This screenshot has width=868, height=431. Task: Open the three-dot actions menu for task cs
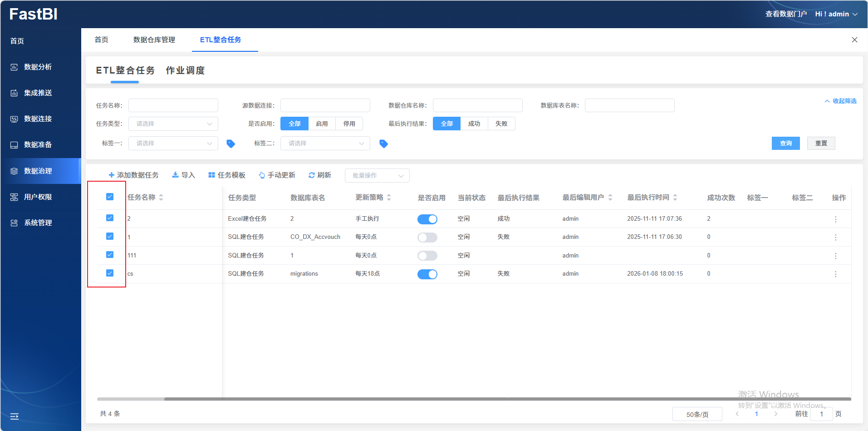[835, 274]
